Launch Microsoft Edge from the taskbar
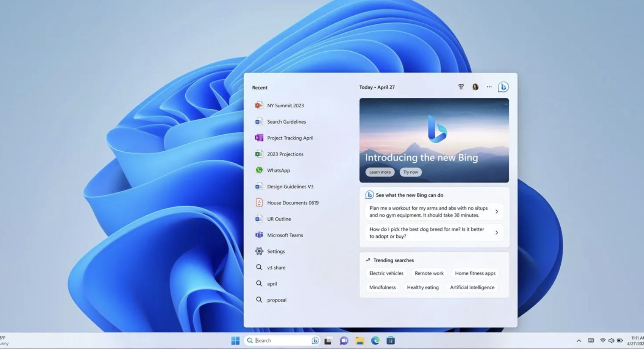 tap(376, 340)
